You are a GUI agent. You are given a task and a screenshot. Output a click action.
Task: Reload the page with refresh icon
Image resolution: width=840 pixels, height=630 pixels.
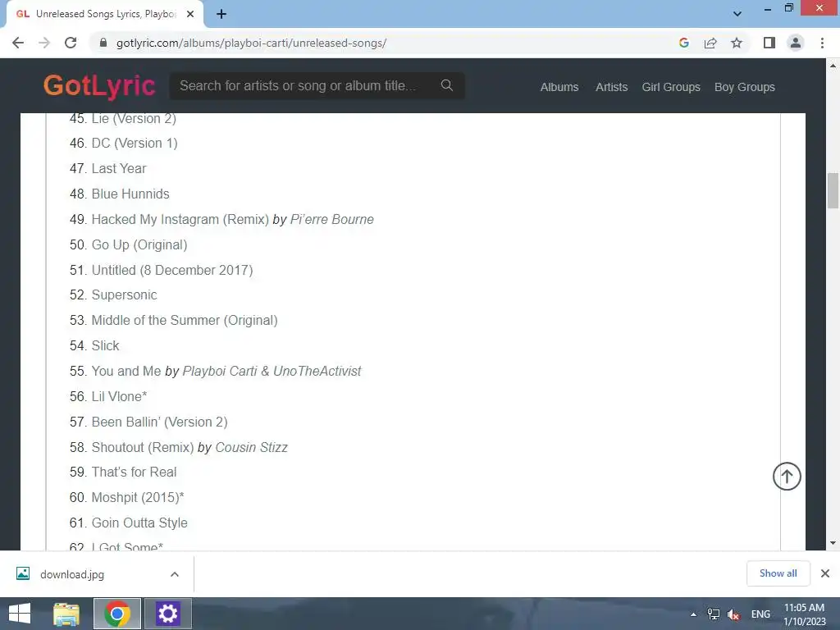point(71,43)
